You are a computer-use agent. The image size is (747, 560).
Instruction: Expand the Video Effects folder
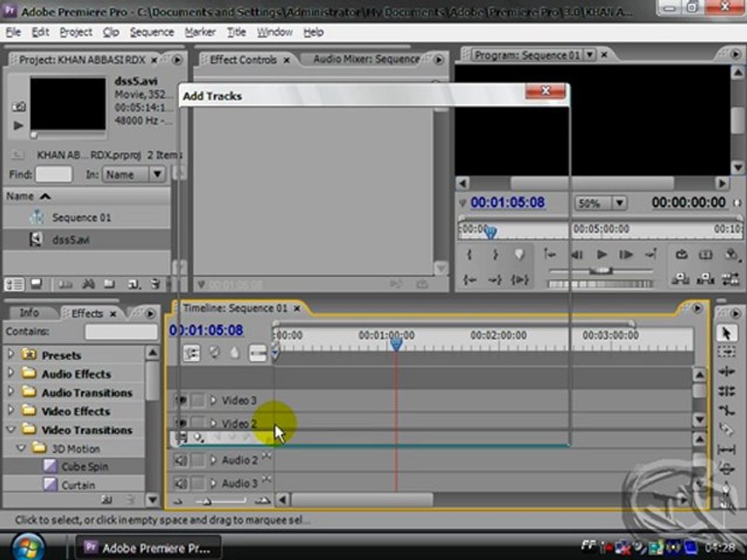click(10, 411)
